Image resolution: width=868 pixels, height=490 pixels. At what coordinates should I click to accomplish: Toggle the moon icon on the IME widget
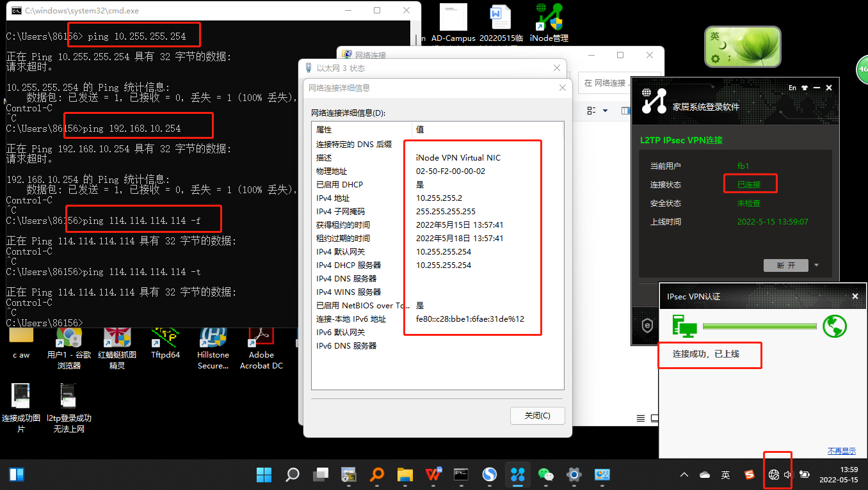point(723,45)
